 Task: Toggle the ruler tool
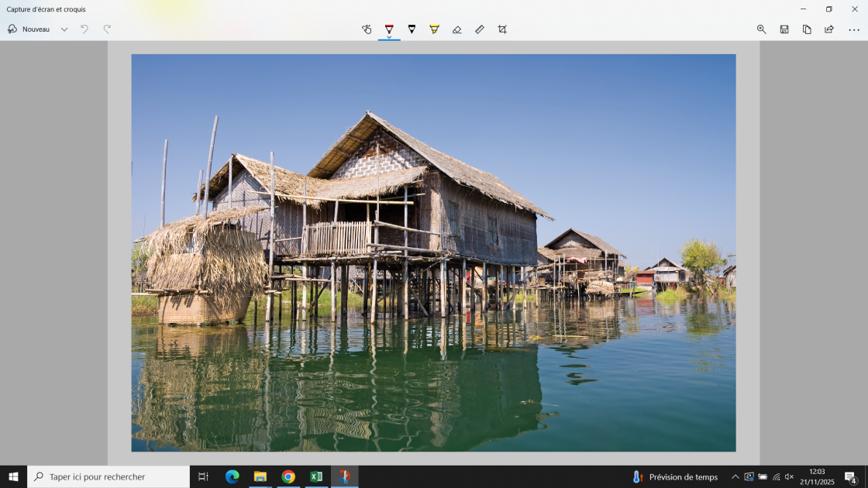pos(480,29)
